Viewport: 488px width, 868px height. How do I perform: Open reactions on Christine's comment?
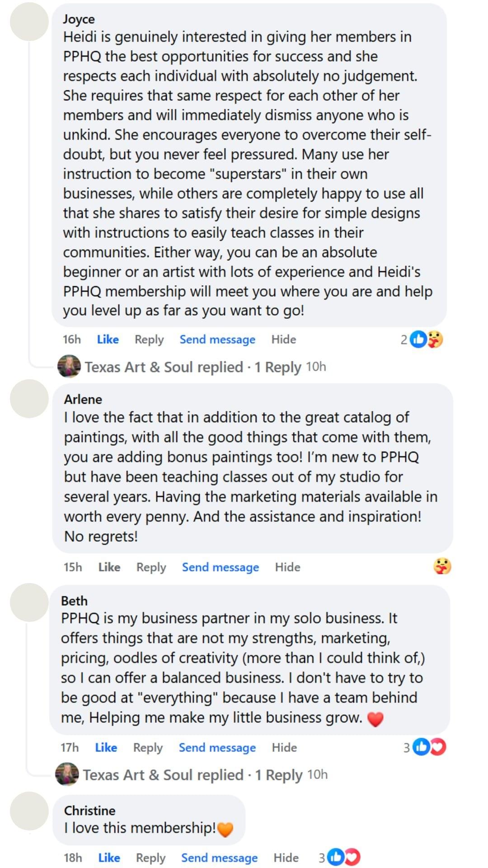340,857
